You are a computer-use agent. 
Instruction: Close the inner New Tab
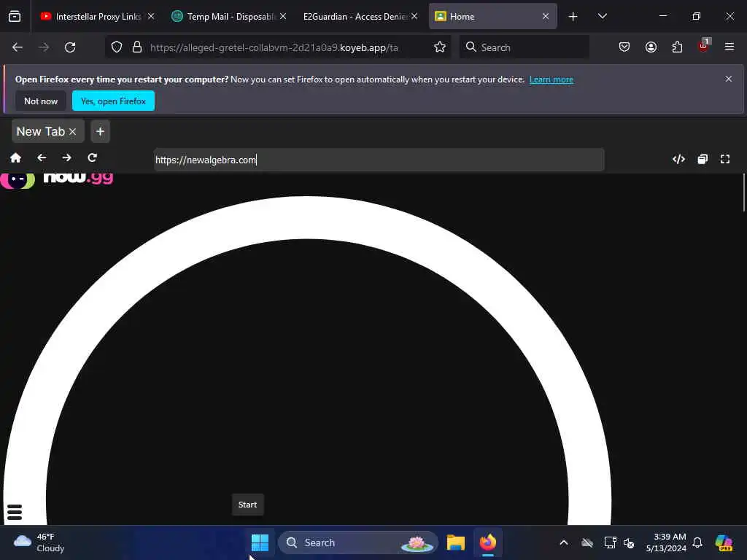(x=72, y=132)
